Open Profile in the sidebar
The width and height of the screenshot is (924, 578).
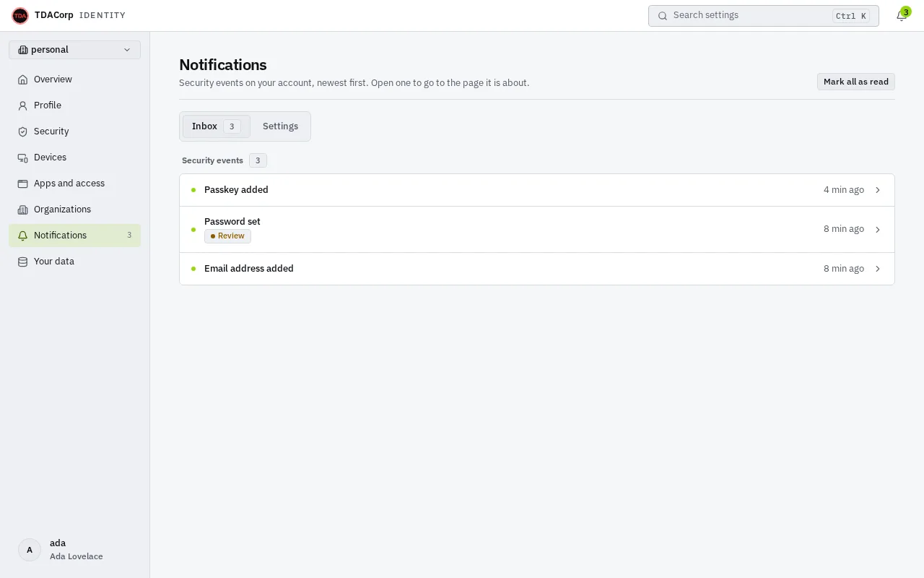pyautogui.click(x=74, y=105)
